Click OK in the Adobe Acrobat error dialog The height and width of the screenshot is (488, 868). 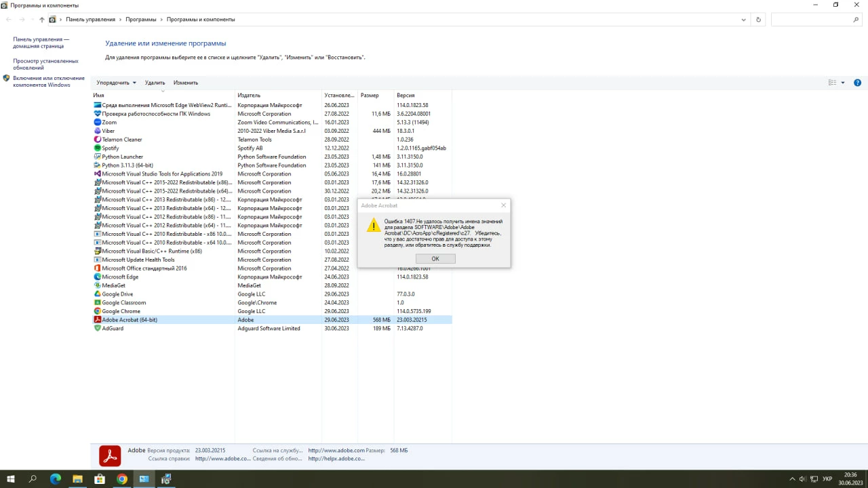(x=435, y=258)
